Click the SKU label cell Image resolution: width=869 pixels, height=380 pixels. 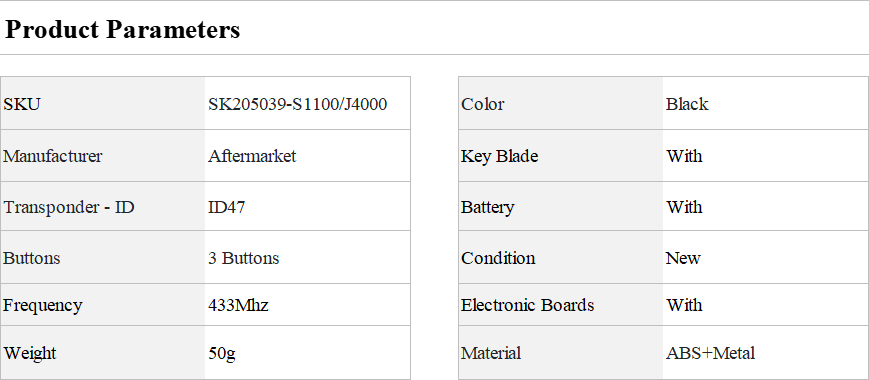tap(103, 104)
